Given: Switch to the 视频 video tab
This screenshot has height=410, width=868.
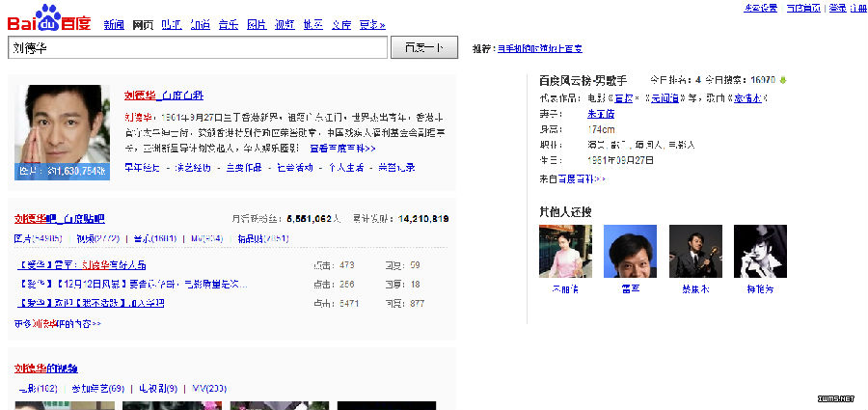Looking at the screenshot, I should click(x=285, y=25).
